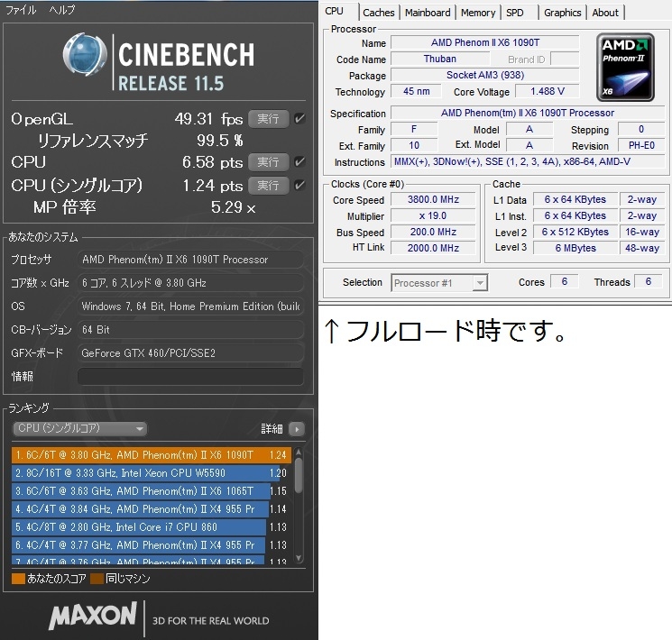The width and height of the screenshot is (672, 640).
Task: Run the CPU test with its 実行 button
Action: 268,162
